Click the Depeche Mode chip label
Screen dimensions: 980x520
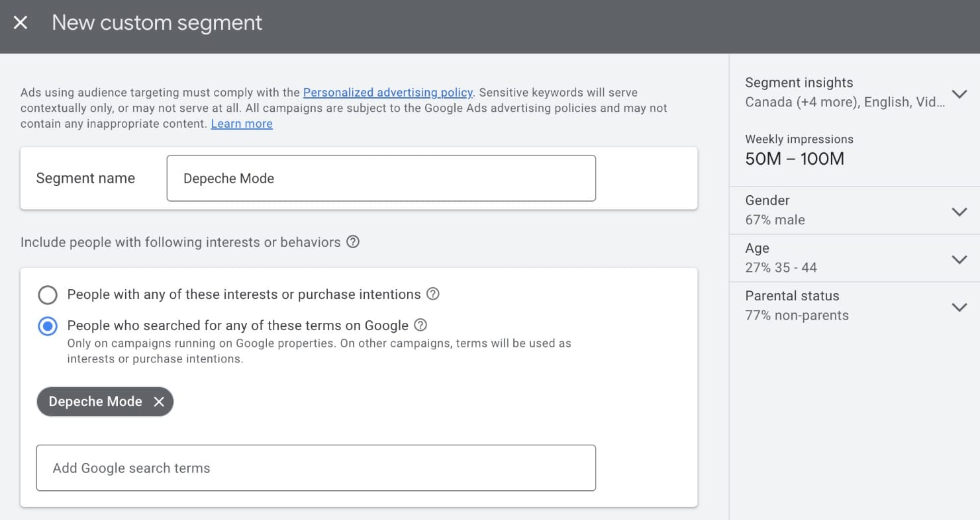pyautogui.click(x=95, y=402)
